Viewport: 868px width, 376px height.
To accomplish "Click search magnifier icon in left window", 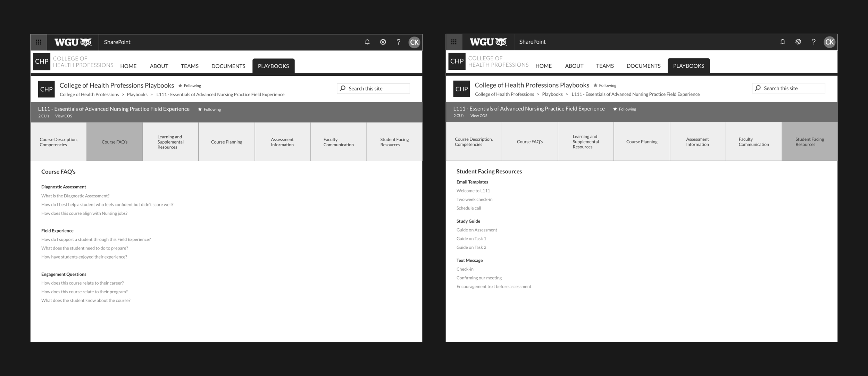I will point(343,89).
